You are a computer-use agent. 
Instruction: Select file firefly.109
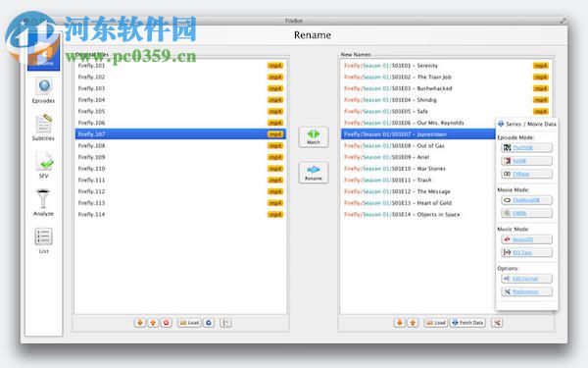pyautogui.click(x=180, y=157)
